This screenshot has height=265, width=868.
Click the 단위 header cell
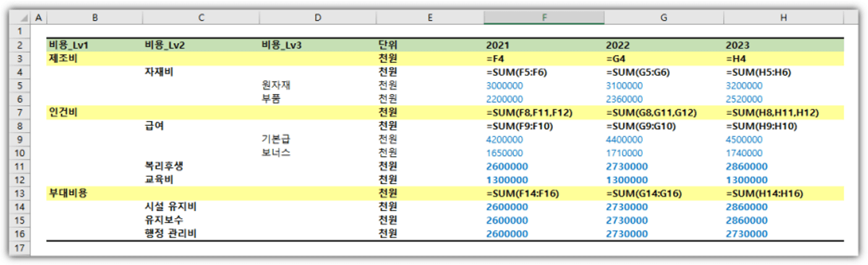coord(430,45)
